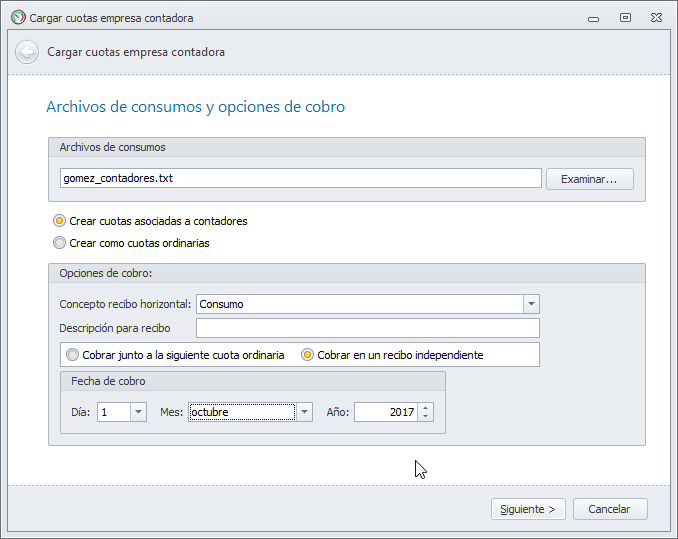Click the application icon in title bar
This screenshot has width=678, height=539.
point(17,17)
